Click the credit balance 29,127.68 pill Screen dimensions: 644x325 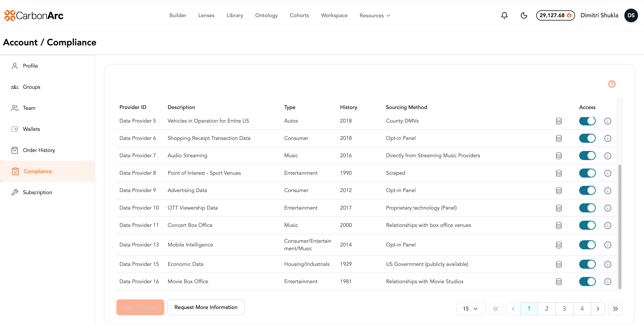click(555, 15)
